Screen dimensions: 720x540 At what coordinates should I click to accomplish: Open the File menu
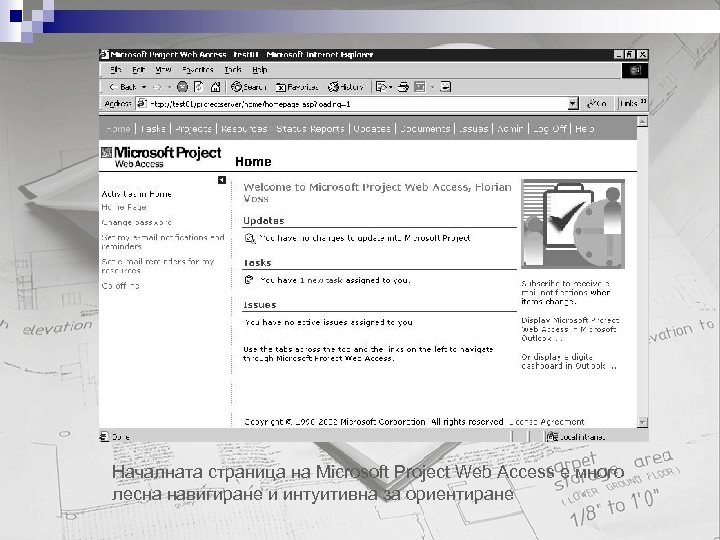(115, 70)
